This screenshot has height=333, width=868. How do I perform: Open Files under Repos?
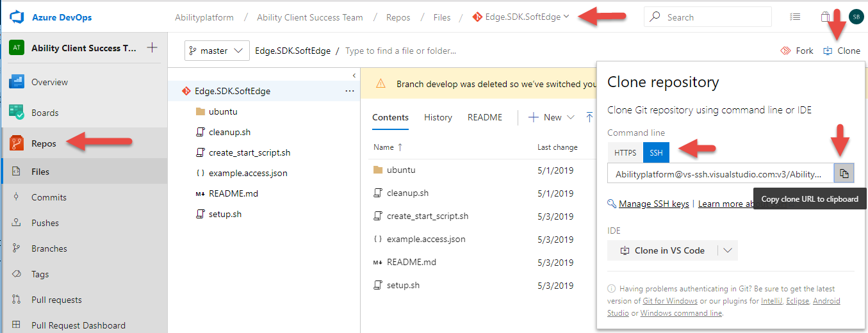point(40,172)
